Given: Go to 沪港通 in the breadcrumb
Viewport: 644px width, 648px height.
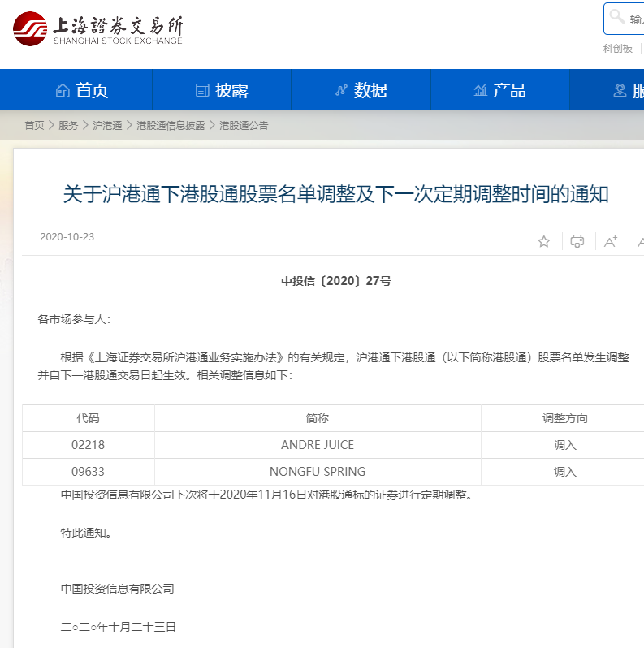Looking at the screenshot, I should coord(107,125).
